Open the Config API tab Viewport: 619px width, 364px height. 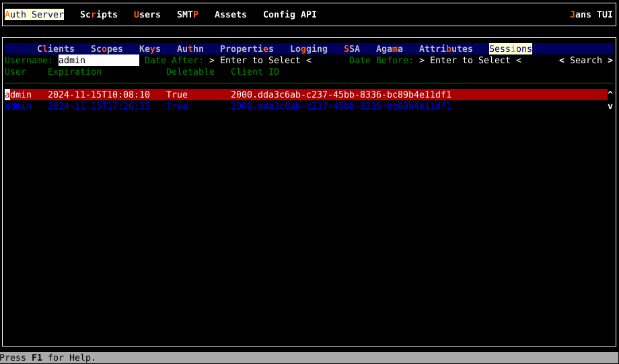[x=289, y=14]
